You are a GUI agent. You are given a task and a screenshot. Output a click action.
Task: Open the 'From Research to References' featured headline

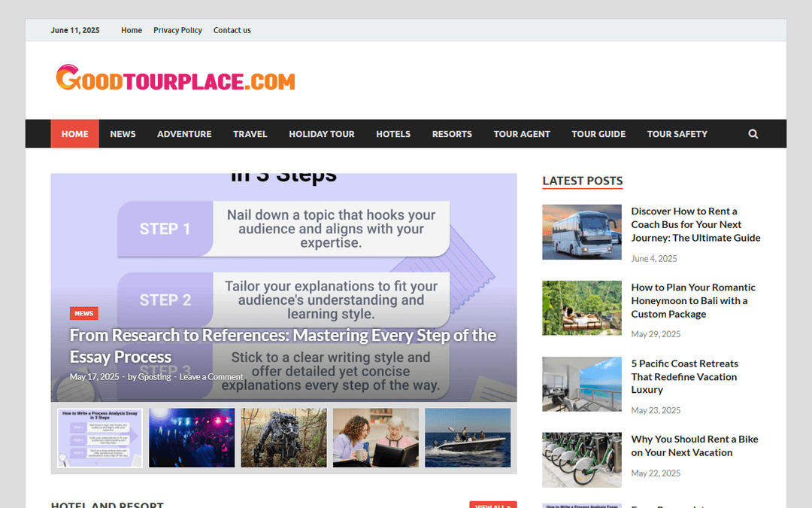point(283,345)
